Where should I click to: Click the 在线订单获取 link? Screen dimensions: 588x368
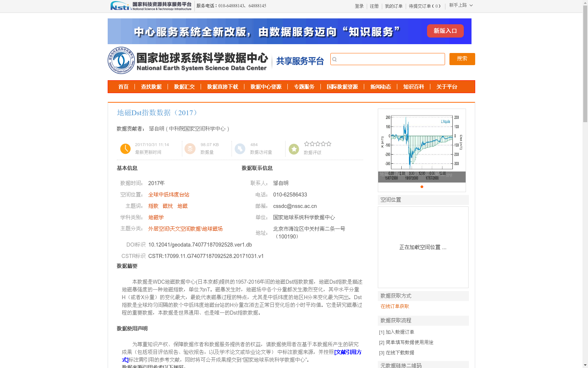click(395, 306)
